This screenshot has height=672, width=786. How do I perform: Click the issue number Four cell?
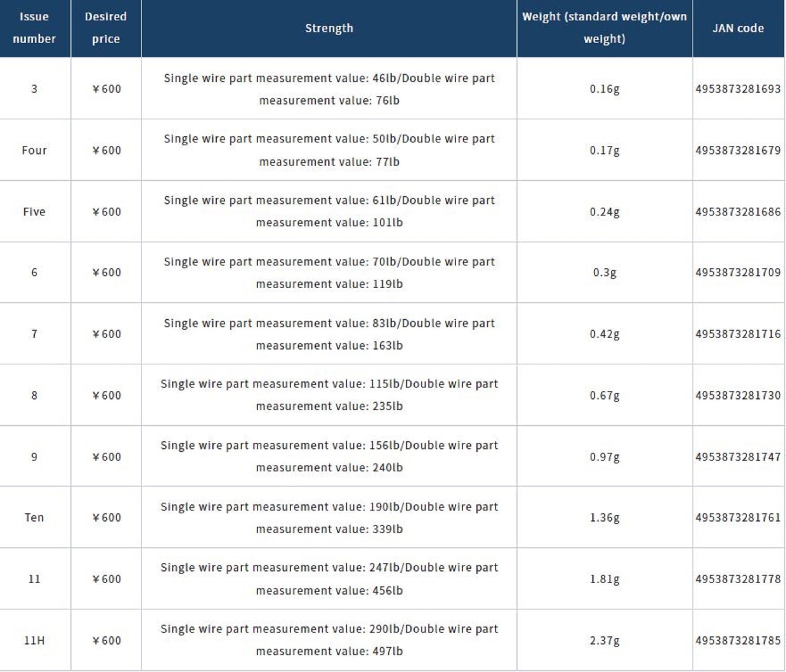coord(34,150)
